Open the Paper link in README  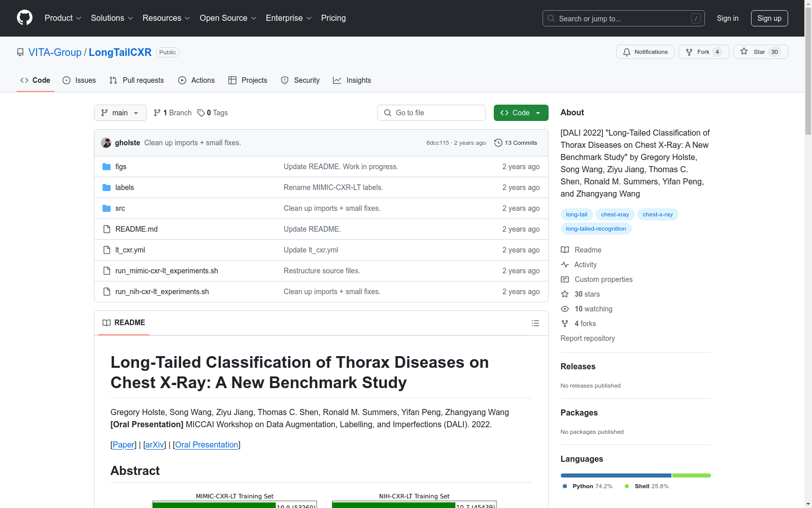tap(123, 444)
